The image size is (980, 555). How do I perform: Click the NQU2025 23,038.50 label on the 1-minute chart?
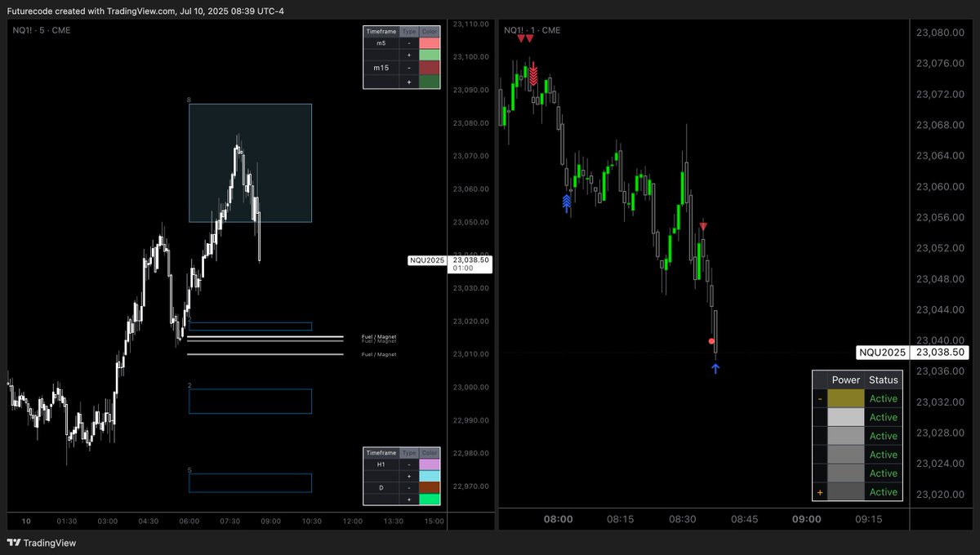(x=913, y=353)
